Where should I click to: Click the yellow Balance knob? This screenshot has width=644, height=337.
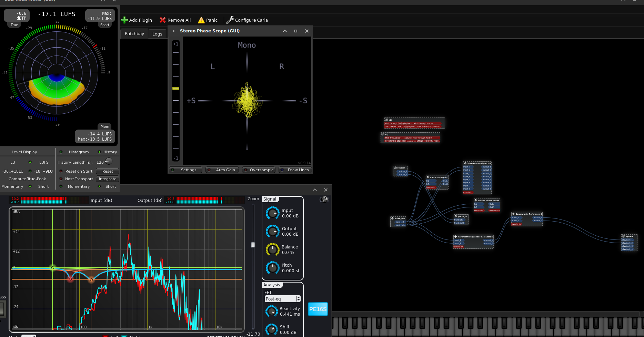[x=273, y=250]
